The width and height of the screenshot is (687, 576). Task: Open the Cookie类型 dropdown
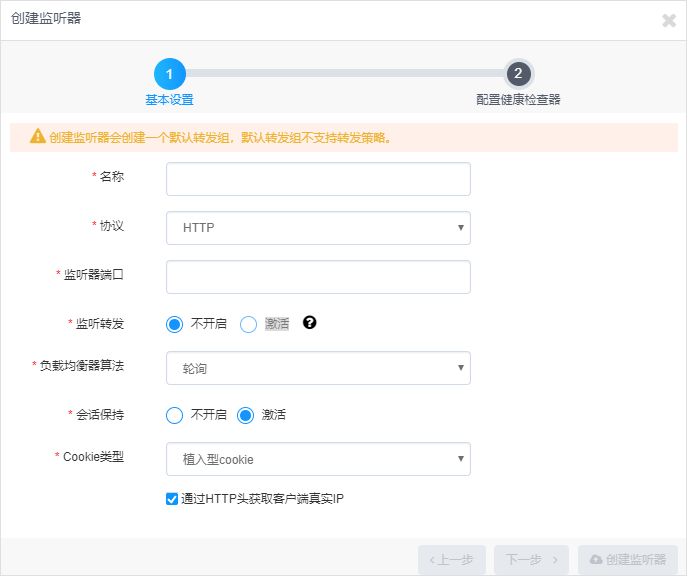[x=318, y=459]
